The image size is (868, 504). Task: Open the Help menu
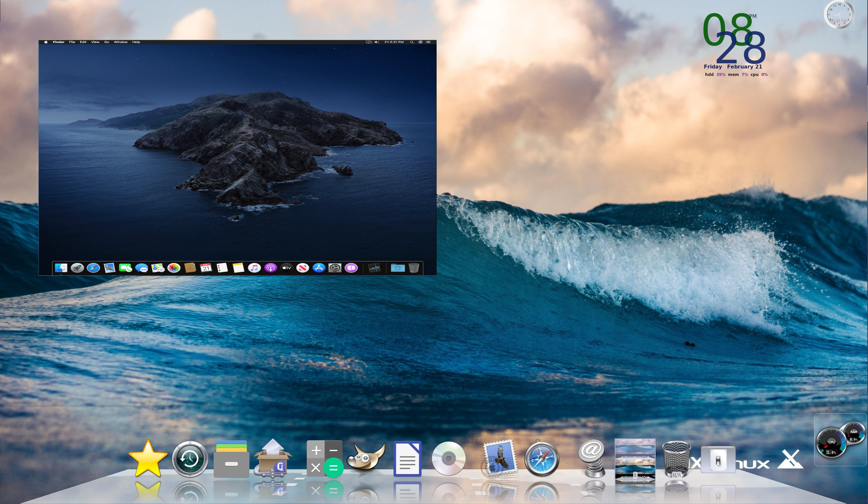[x=136, y=42]
